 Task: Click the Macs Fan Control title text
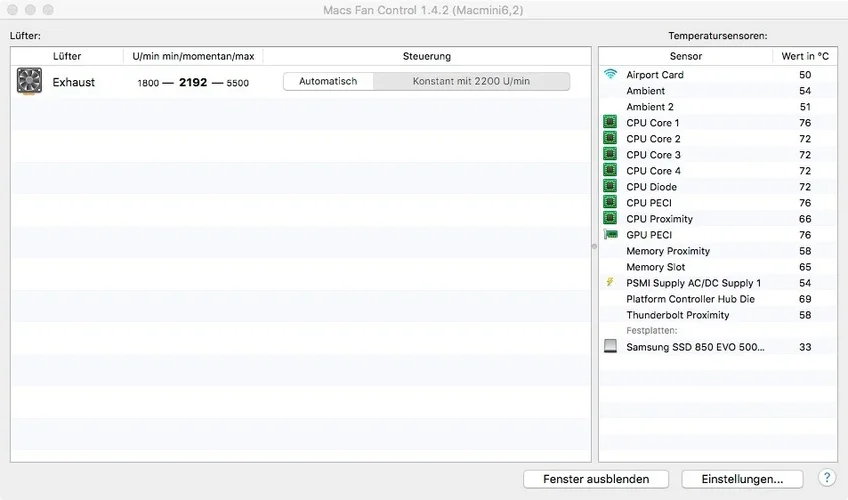pos(423,10)
